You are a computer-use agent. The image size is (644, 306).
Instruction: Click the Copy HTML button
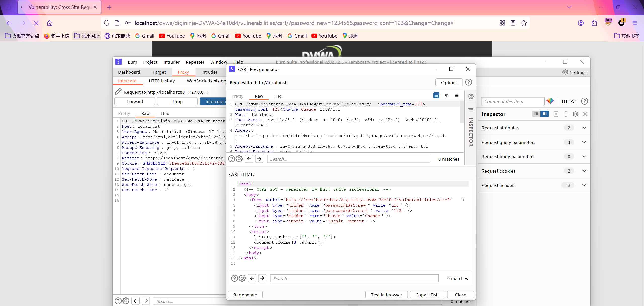pos(427,295)
